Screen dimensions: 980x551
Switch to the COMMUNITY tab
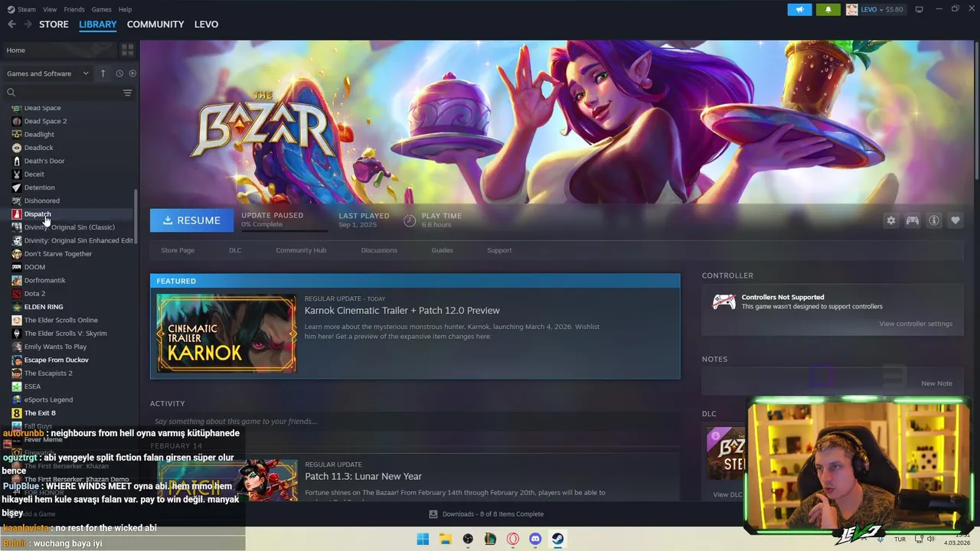point(155,24)
